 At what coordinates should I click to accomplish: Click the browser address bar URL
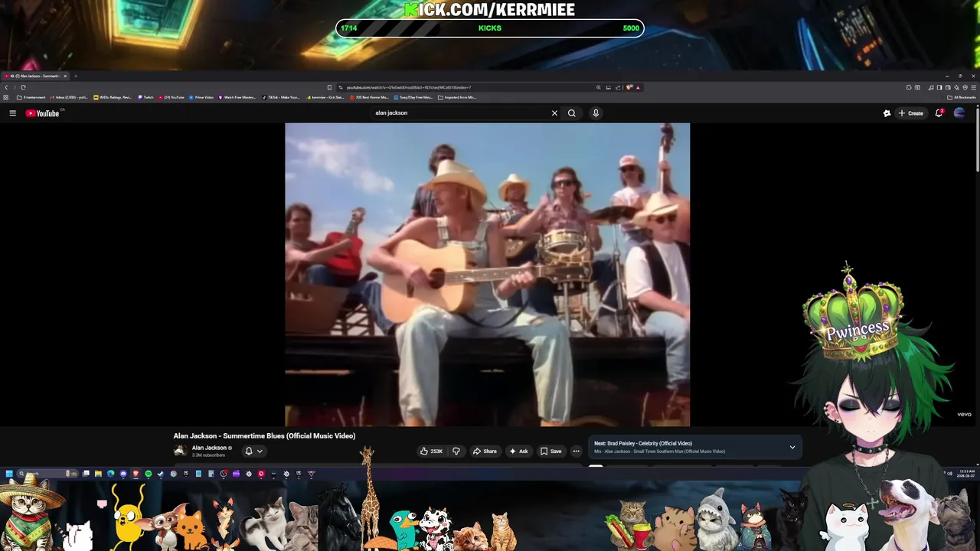pos(408,87)
